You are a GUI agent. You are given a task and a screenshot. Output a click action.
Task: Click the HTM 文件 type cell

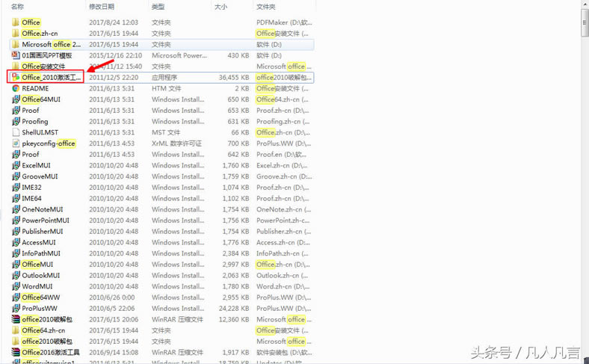166,88
